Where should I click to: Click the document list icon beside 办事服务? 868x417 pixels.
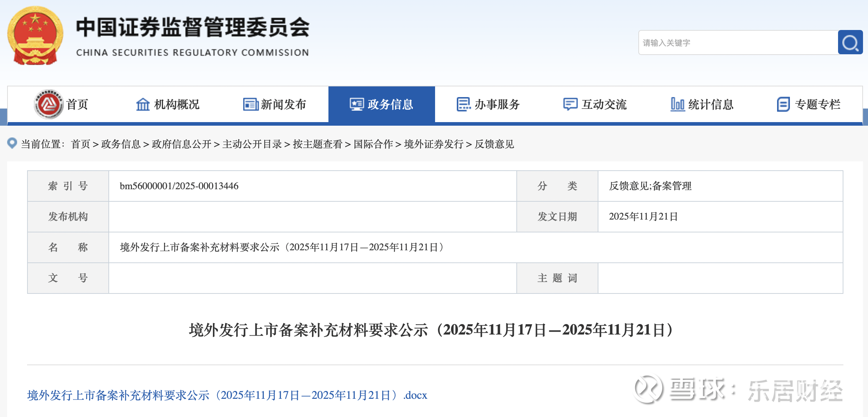[x=464, y=104]
